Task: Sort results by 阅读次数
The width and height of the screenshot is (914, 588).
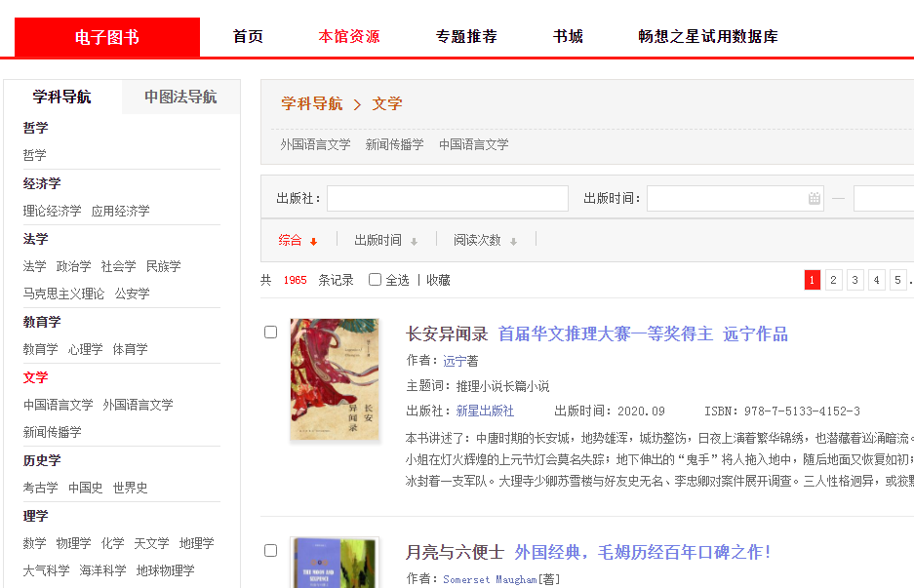Action: (477, 240)
